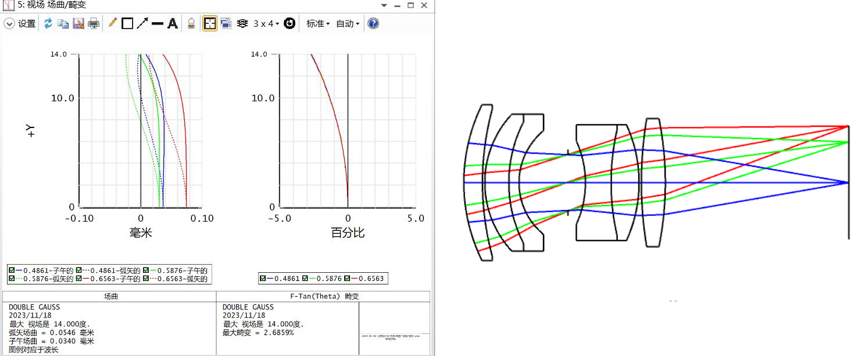This screenshot has height=356, width=868.
Task: Select the arrow drawing tool
Action: click(142, 24)
